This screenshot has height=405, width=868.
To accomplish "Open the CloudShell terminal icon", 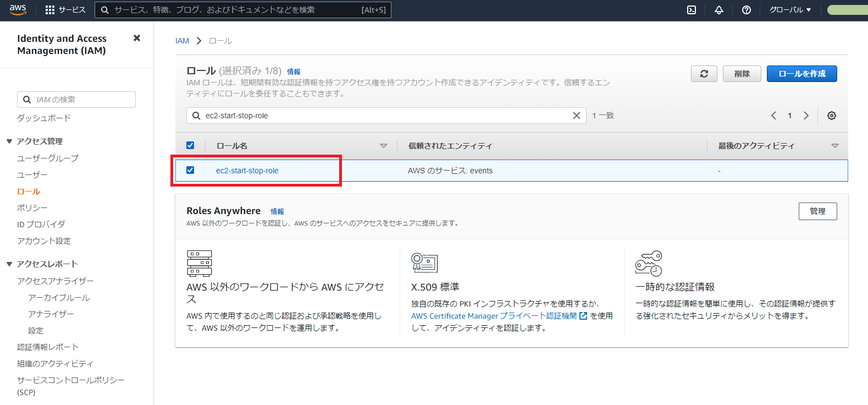I will [x=692, y=10].
